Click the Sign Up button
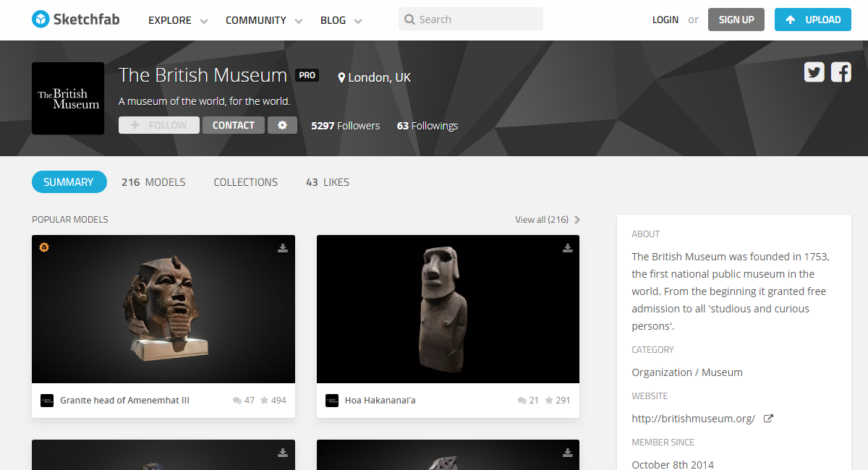 pos(736,20)
